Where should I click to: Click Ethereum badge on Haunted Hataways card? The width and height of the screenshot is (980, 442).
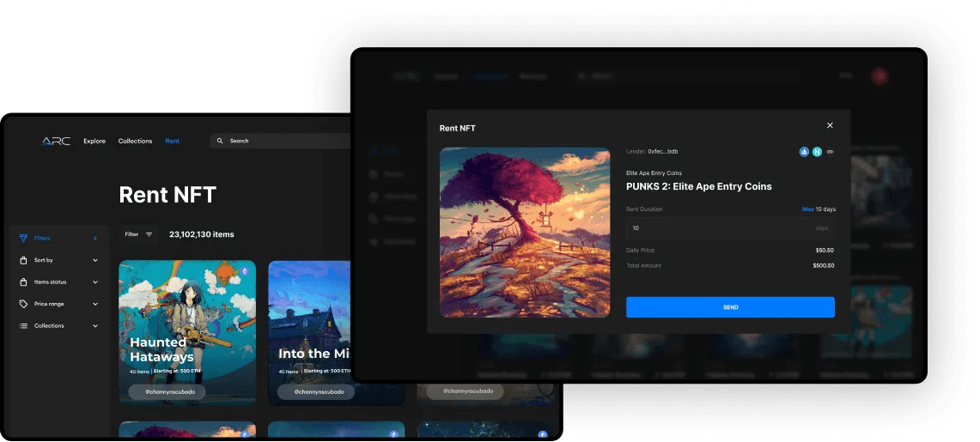coord(245,271)
